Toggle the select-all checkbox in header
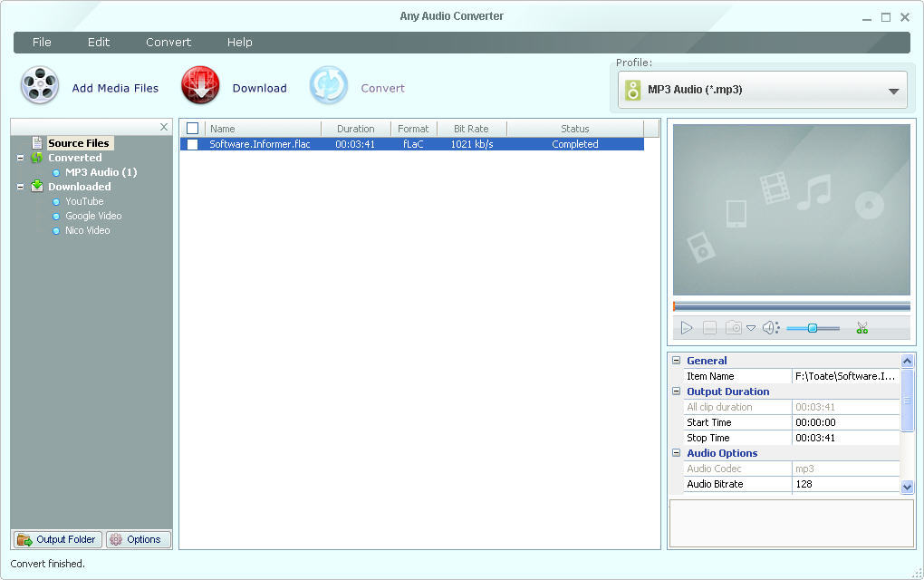The width and height of the screenshot is (924, 580). point(192,128)
